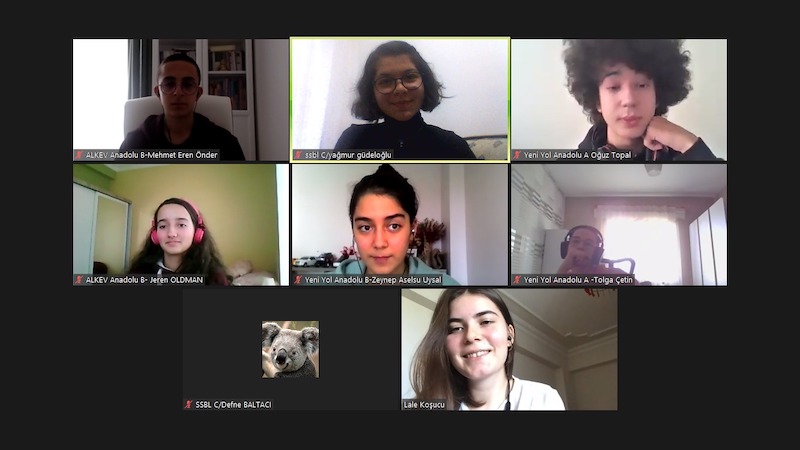The height and width of the screenshot is (450, 800).
Task: Click muted mic icon beside Jeren OLDMAN
Action: pyautogui.click(x=79, y=280)
